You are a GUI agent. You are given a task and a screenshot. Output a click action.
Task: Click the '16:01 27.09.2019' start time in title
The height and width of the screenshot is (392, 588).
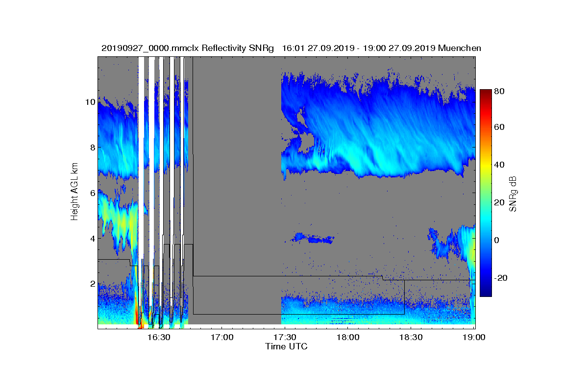[x=318, y=48]
